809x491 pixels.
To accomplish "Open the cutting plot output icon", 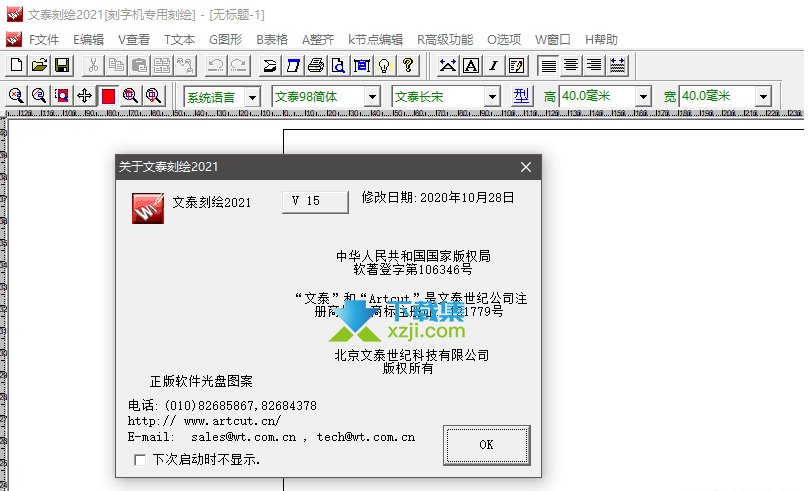I will [293, 66].
